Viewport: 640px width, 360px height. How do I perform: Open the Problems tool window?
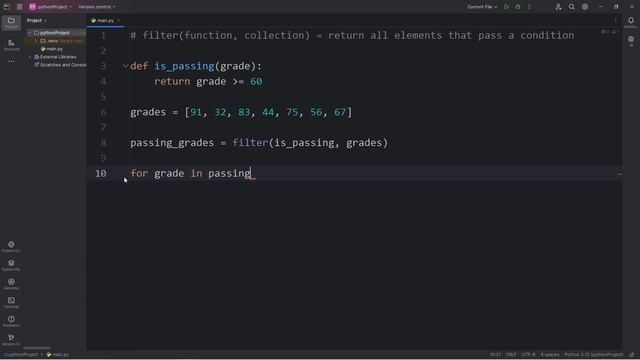(11, 321)
